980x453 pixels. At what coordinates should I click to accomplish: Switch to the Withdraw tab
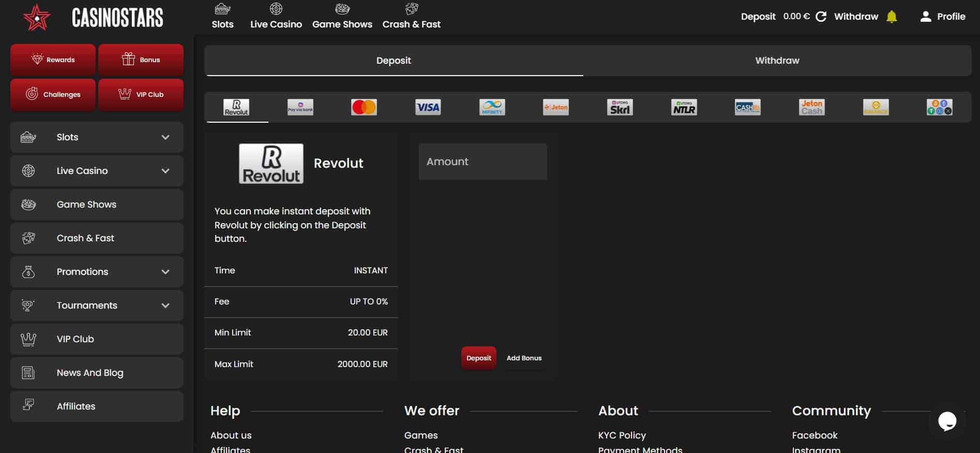(777, 61)
